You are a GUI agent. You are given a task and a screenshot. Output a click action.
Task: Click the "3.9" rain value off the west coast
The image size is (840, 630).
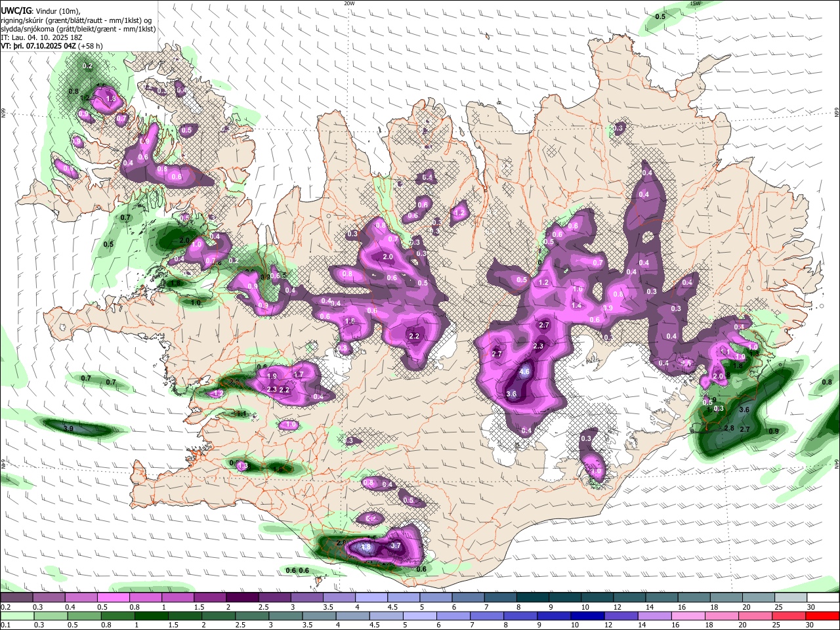tap(68, 429)
